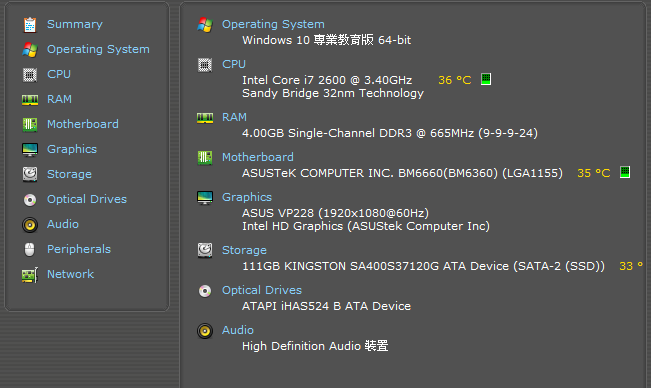The width and height of the screenshot is (651, 388).
Task: Click 'ATAPI iHAS524 B ATA Device' text
Action: click(326, 306)
